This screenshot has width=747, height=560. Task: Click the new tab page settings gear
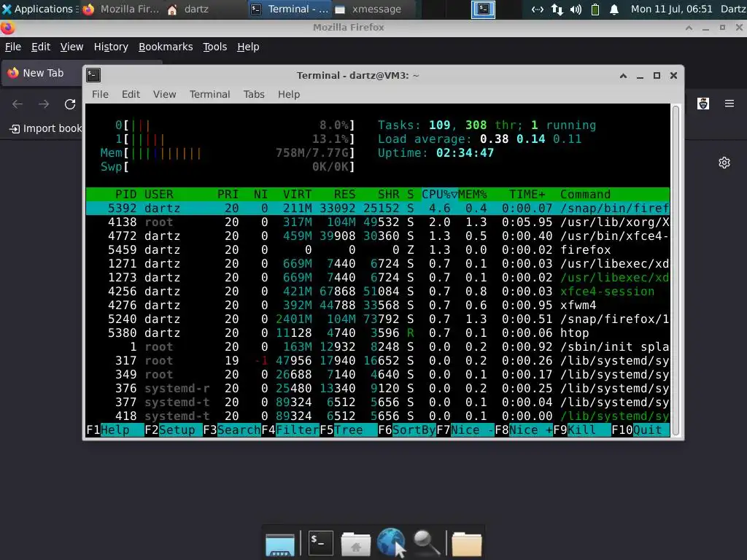coord(724,163)
